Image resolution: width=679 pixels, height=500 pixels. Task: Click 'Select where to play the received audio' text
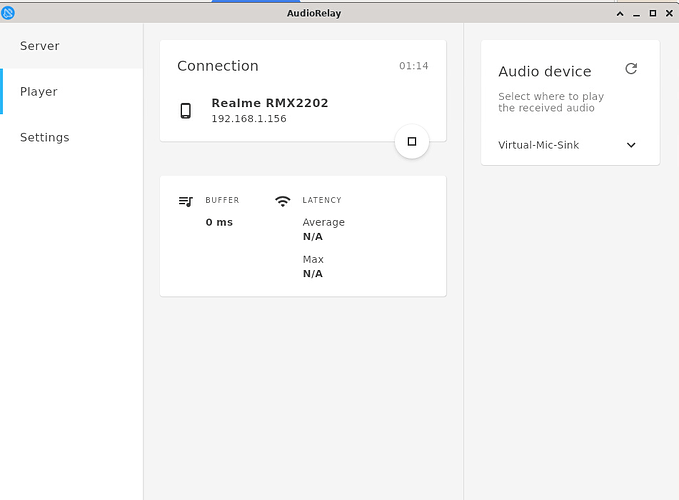pyautogui.click(x=551, y=102)
